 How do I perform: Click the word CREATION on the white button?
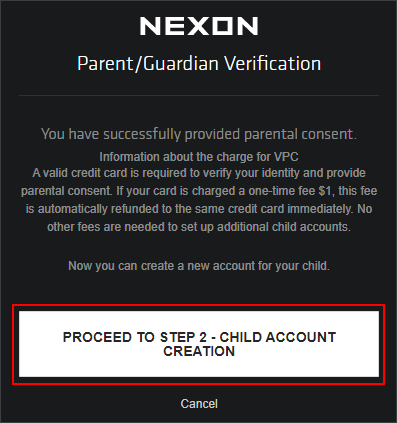coord(199,351)
